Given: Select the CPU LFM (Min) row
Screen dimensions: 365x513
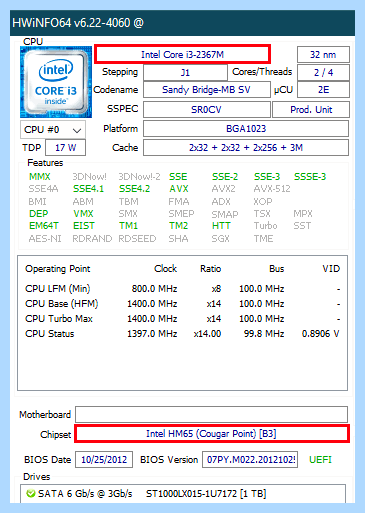Looking at the screenshot, I should click(x=182, y=289).
